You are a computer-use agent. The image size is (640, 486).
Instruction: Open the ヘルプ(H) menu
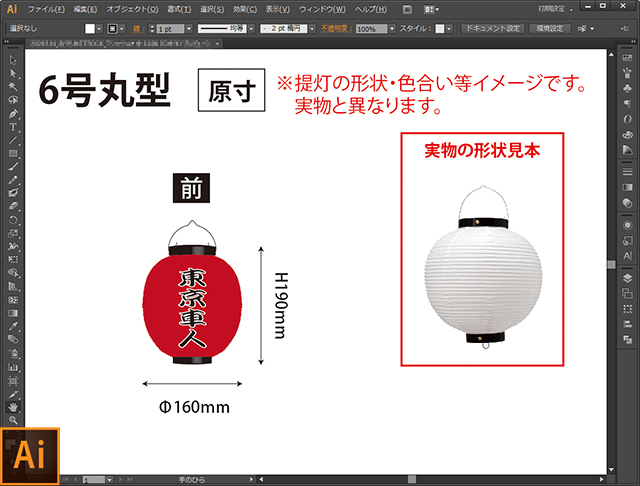click(371, 9)
